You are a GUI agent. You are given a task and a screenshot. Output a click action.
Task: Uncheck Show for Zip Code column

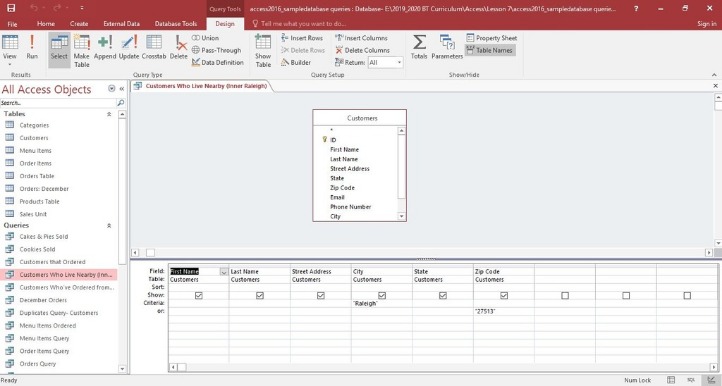coord(504,295)
